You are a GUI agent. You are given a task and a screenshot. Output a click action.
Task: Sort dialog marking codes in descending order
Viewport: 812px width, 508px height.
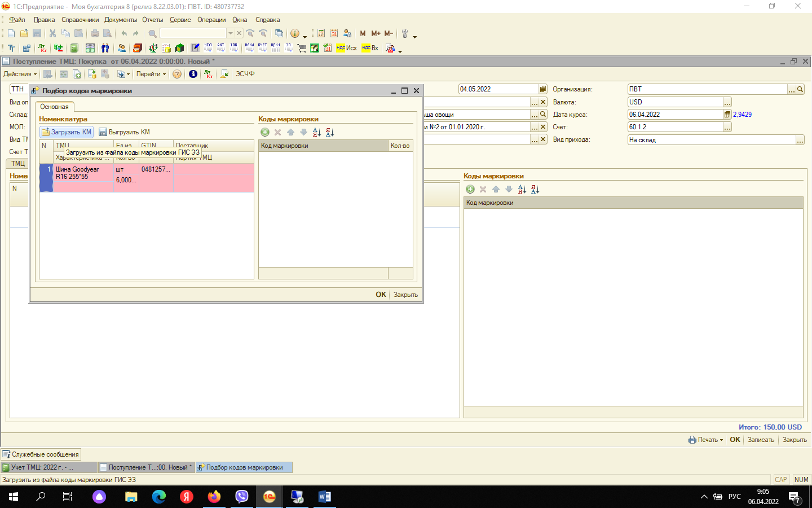click(330, 132)
